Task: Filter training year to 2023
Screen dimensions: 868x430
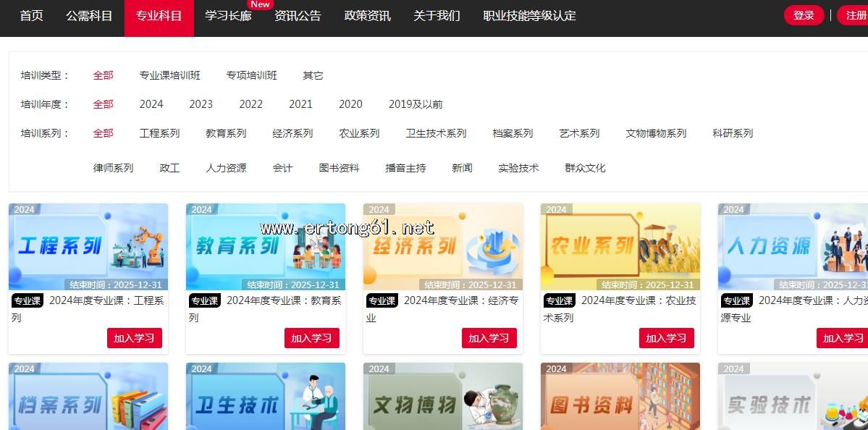Action: pos(201,104)
